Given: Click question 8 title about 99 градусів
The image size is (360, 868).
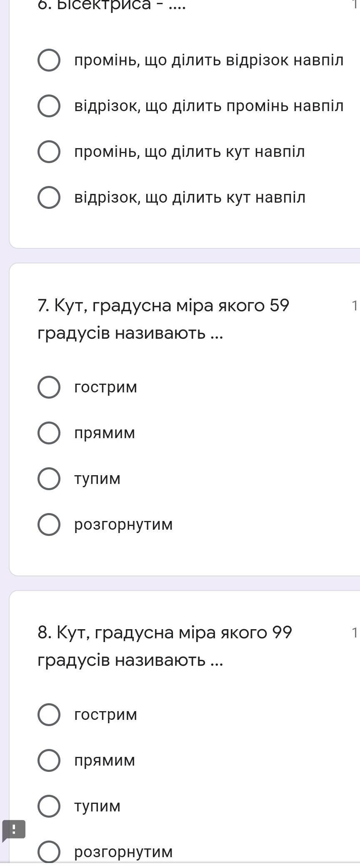Looking at the screenshot, I should [x=165, y=646].
